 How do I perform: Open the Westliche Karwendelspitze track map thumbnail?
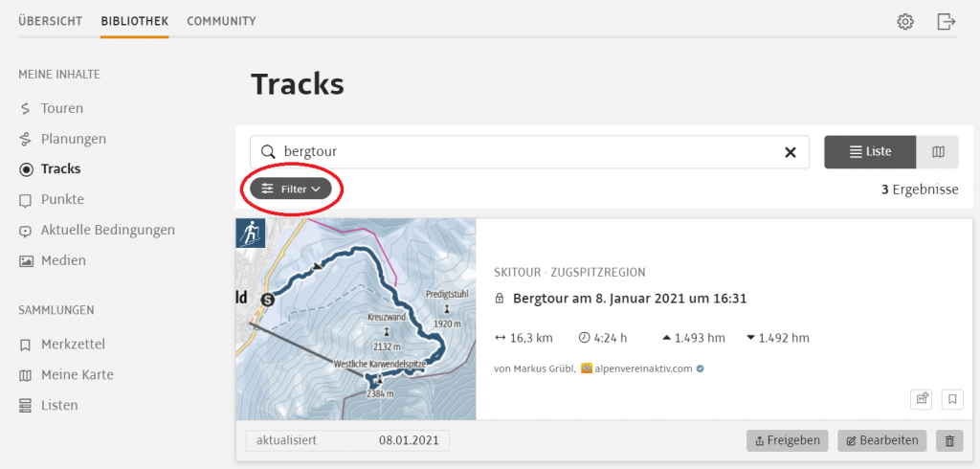coord(356,319)
